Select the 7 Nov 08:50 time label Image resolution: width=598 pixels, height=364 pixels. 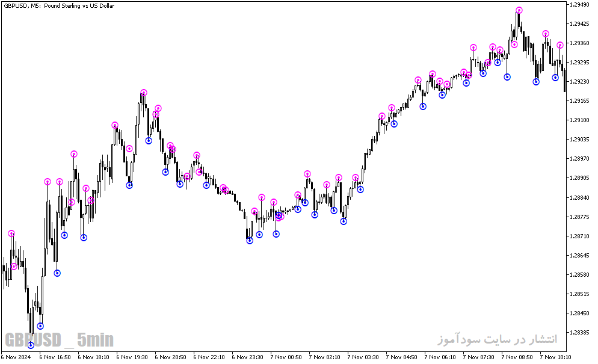517,357
